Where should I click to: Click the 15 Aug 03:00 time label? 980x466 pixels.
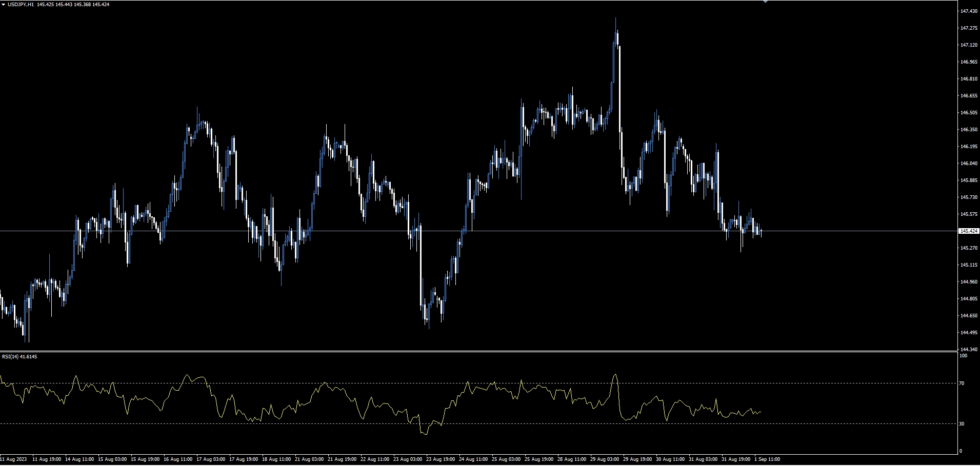pyautogui.click(x=112, y=459)
